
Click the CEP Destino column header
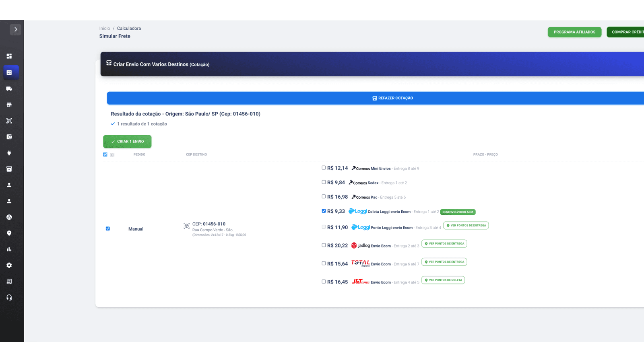pos(196,154)
